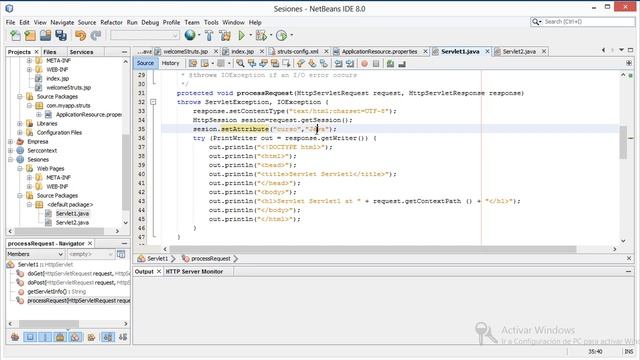Select welcomeStruts.jsp in project tree
640x360 pixels.
69,88
